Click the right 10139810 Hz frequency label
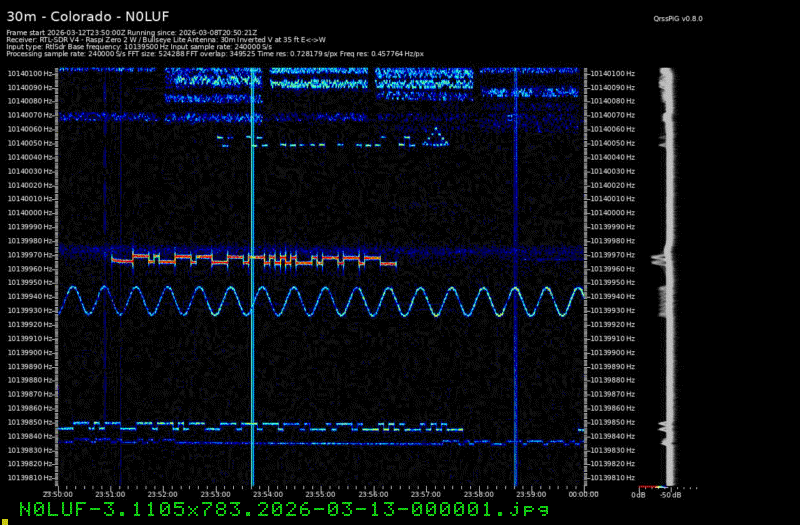The image size is (800, 525). point(611,478)
